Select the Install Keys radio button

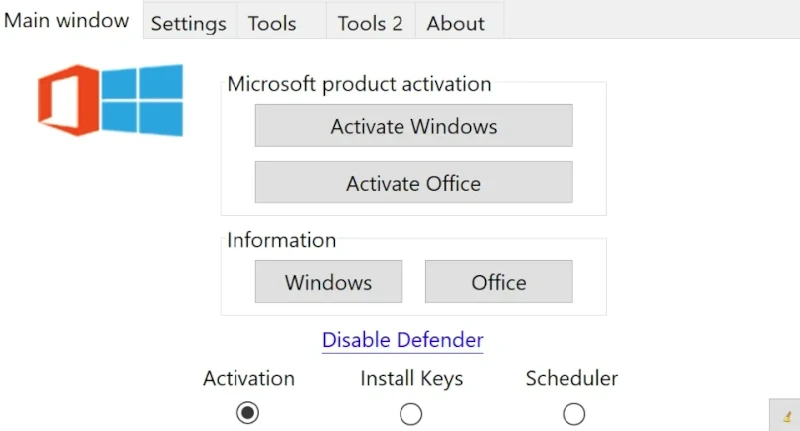[x=411, y=414]
